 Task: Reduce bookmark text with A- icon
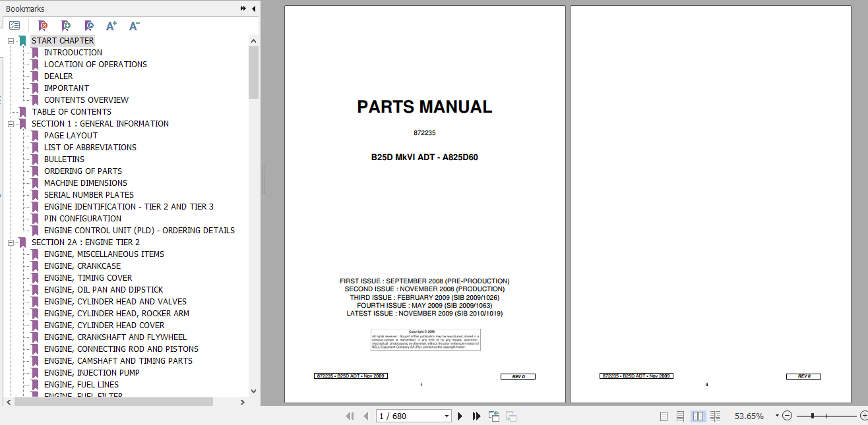click(x=134, y=25)
